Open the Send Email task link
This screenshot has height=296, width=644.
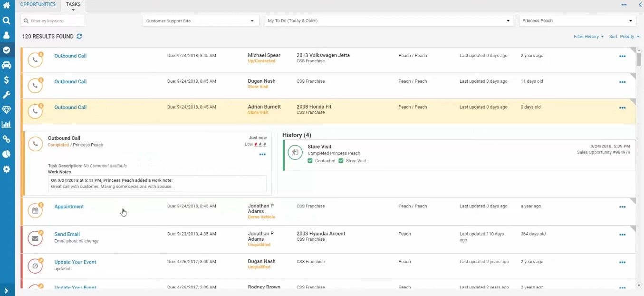[x=67, y=234]
